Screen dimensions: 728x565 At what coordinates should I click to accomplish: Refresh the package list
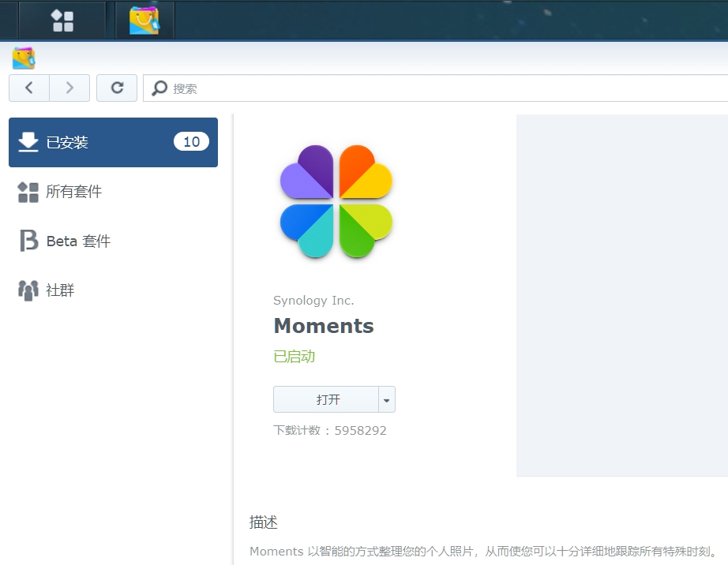pos(116,88)
